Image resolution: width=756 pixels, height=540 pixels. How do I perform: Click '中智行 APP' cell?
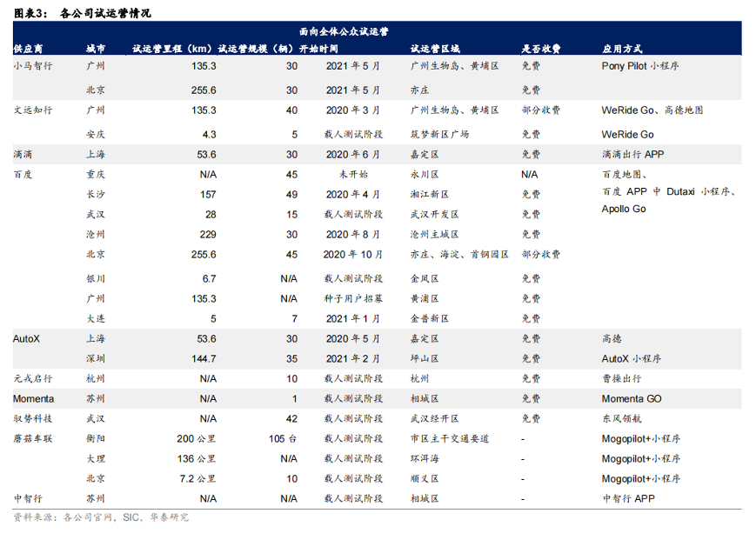tap(628, 499)
